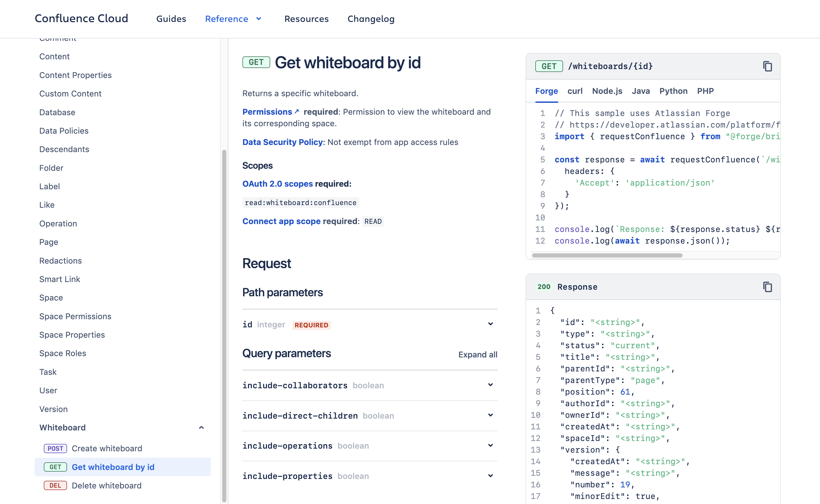Open DEL Delete whiteboard entry
Image resolution: width=820 pixels, height=504 pixels.
point(106,486)
